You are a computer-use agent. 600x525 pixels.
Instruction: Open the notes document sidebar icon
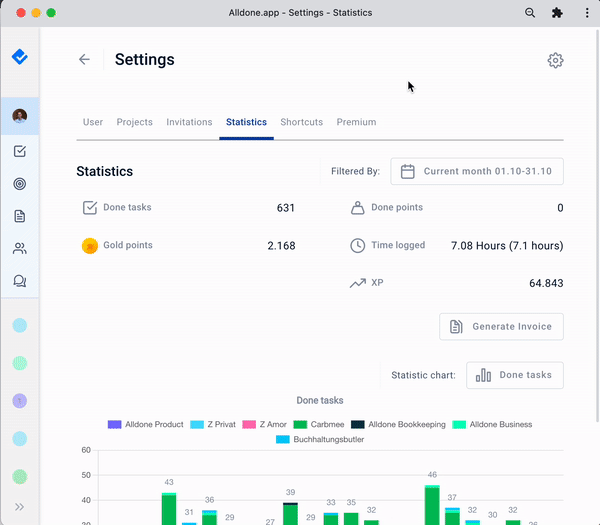(x=20, y=216)
